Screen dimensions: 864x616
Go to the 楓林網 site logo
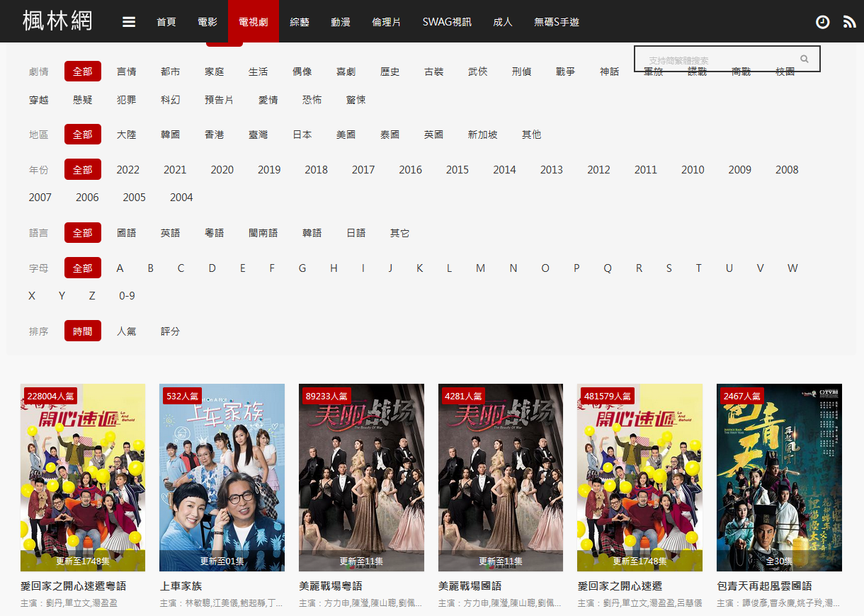pos(57,21)
